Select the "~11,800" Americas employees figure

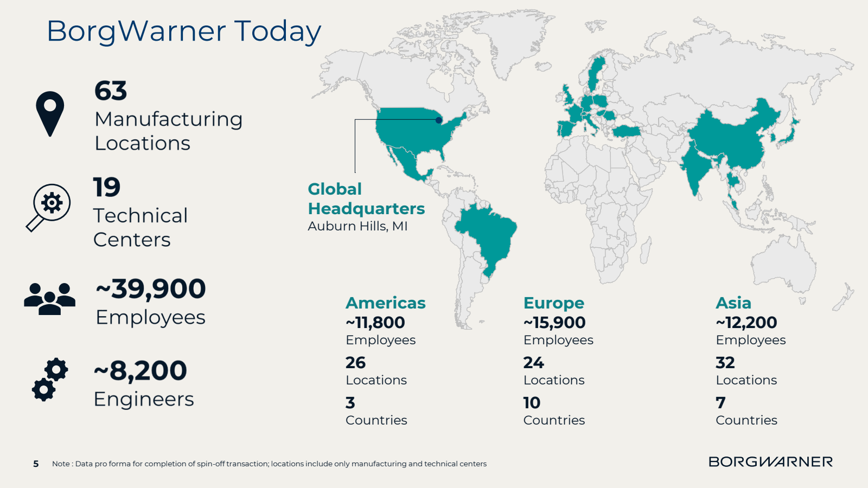point(375,323)
